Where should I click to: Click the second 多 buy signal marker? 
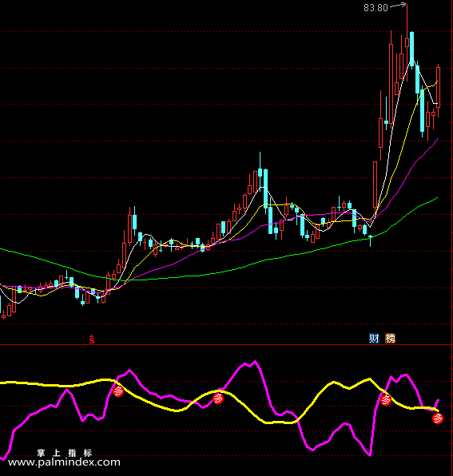pyautogui.click(x=218, y=398)
